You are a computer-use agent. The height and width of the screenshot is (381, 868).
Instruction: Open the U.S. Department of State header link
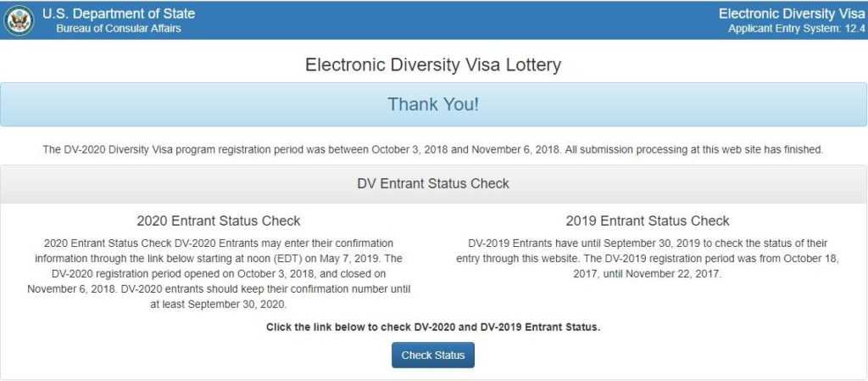[x=119, y=14]
